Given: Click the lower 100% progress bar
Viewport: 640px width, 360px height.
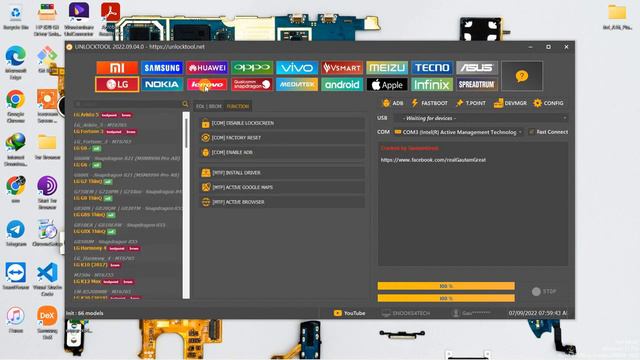Looking at the screenshot, I should 446,298.
